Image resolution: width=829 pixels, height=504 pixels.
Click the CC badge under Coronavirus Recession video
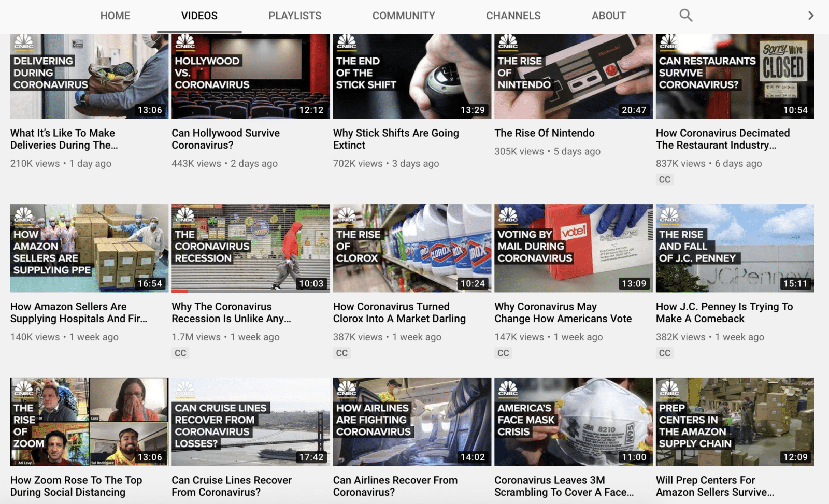click(x=180, y=353)
